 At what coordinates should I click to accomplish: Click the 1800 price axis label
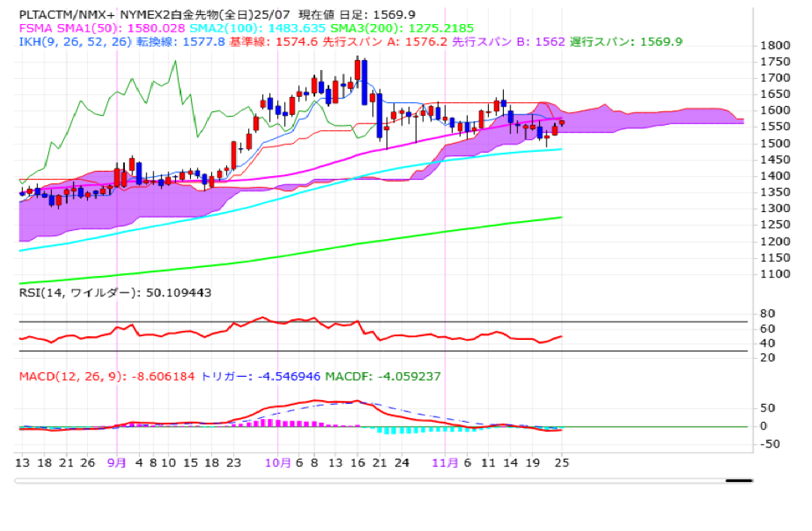(x=775, y=45)
